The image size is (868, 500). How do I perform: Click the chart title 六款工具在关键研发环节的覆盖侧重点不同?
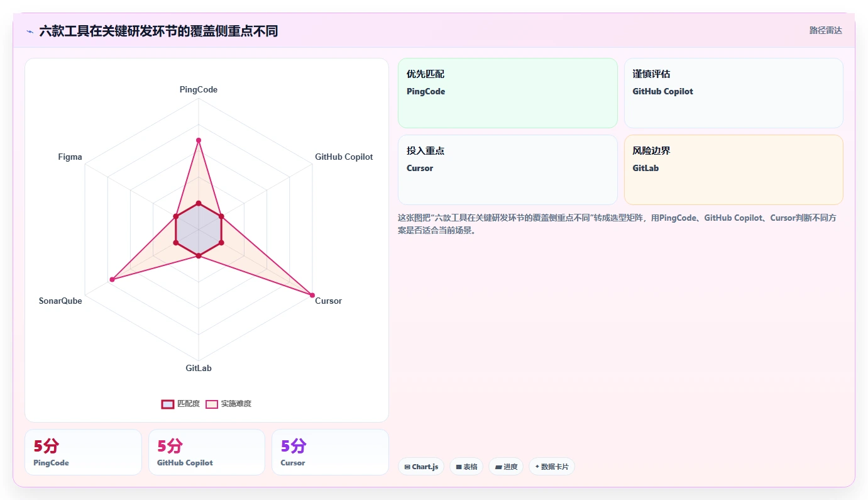[158, 31]
